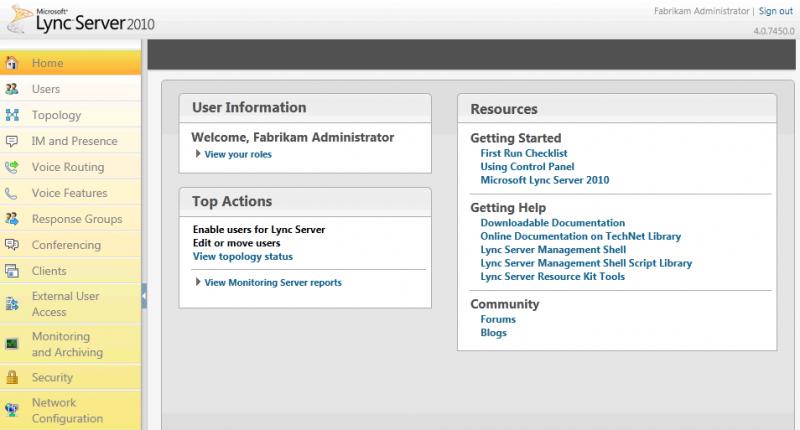Select the Topology network icon
Viewport: 800px width, 430px height.
[x=12, y=115]
